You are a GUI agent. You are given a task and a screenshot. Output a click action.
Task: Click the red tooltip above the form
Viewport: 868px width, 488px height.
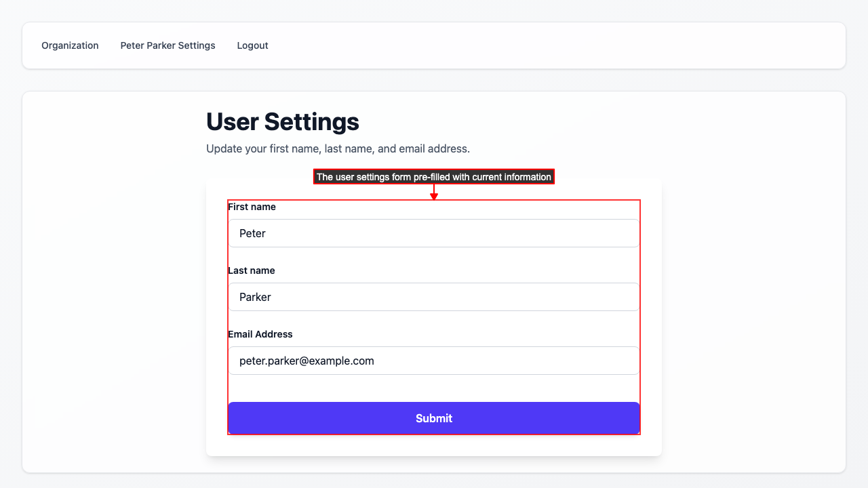(x=434, y=176)
